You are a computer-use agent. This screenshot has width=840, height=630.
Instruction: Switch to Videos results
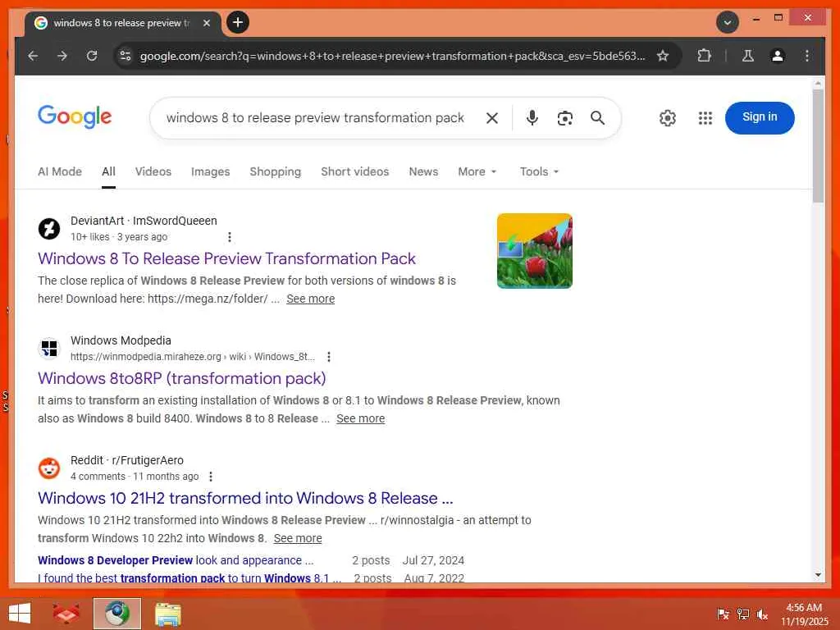(x=153, y=171)
